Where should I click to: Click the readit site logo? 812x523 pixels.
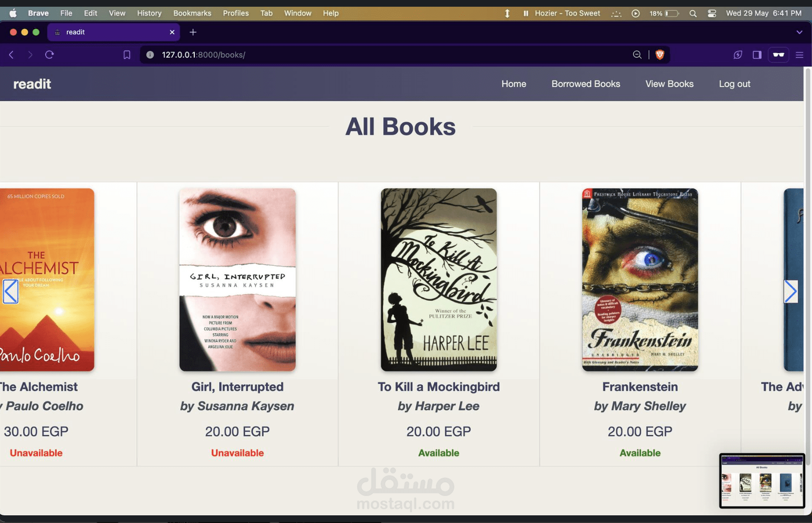[x=32, y=84]
